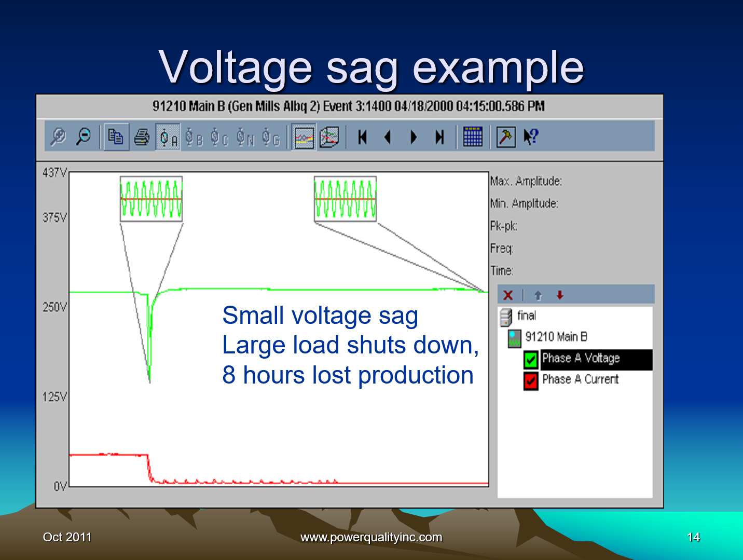Expand the final server node
743x560 pixels.
tap(506, 316)
